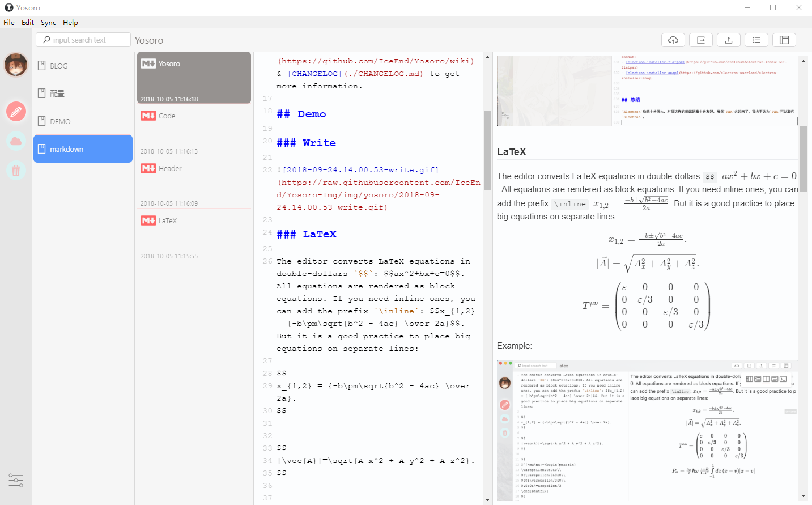Click the DEMO notebook icon
This screenshot has height=505, width=812.
[41, 121]
